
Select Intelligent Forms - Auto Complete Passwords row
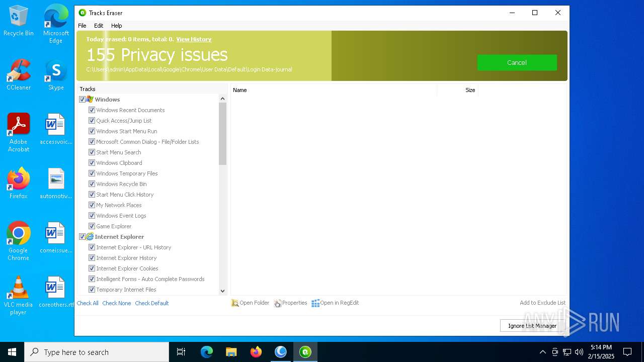pyautogui.click(x=150, y=279)
